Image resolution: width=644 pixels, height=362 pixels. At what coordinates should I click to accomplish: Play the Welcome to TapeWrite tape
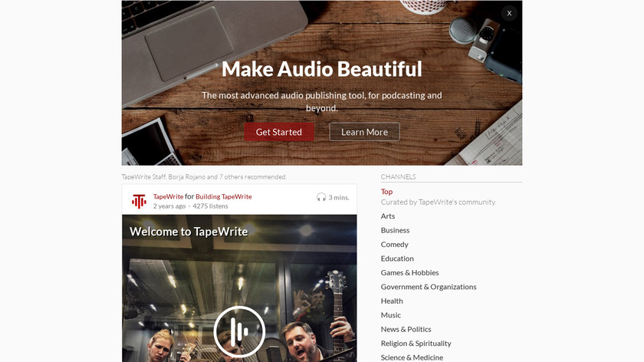click(x=239, y=331)
